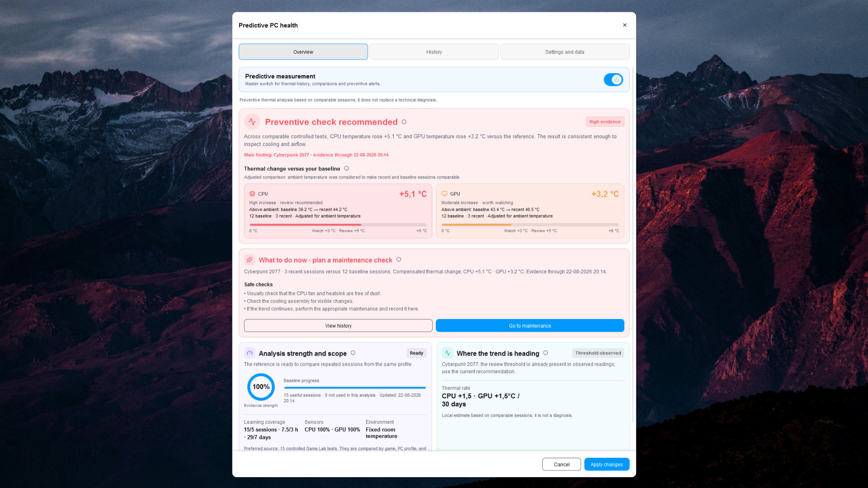Select the Overview tab
This screenshot has height=488, width=868.
click(x=303, y=52)
